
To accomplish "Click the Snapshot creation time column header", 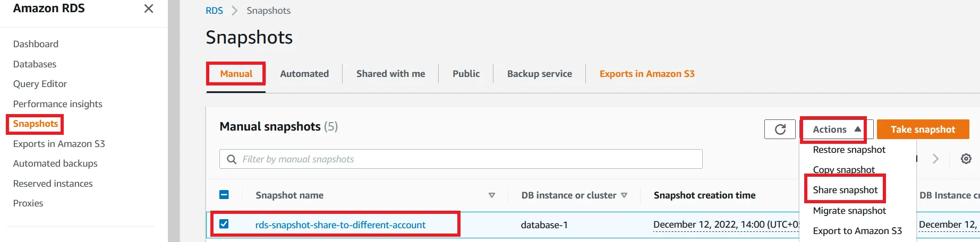I will [704, 195].
